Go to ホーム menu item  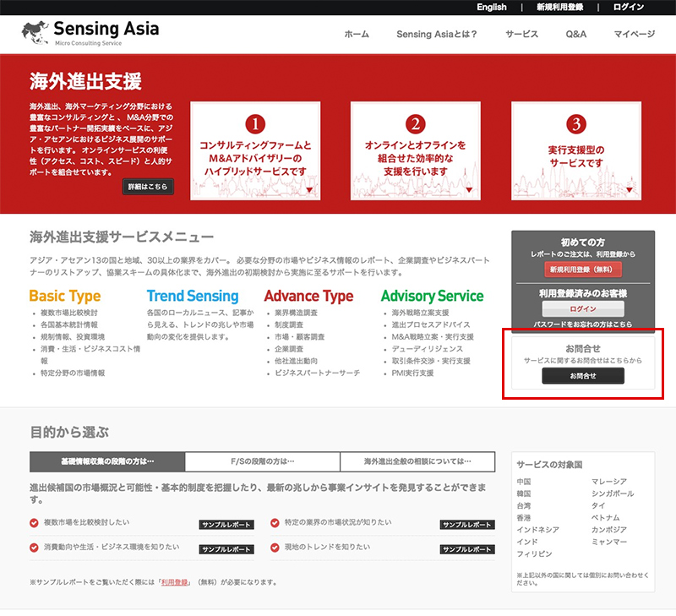(x=357, y=34)
